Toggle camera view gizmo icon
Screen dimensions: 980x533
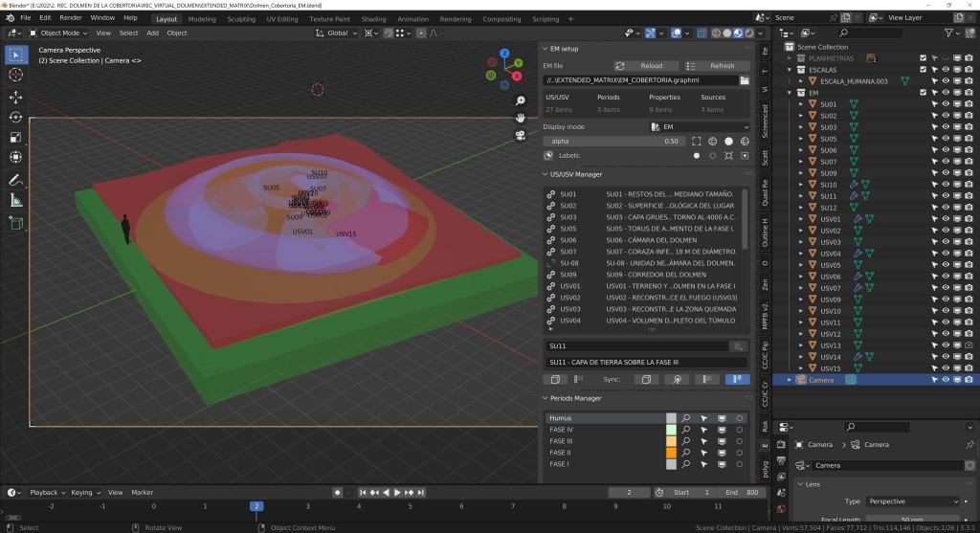[x=521, y=135]
